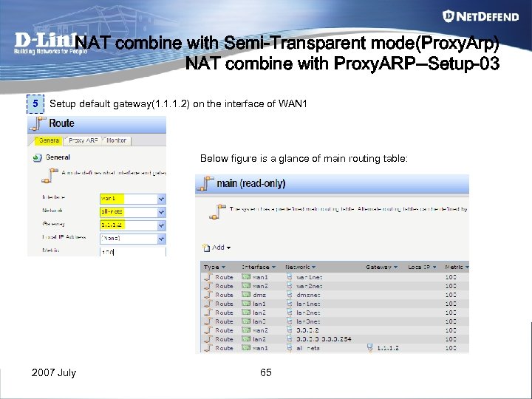Image resolution: width=532 pixels, height=399 pixels.
Task: Select lan2 interface in the lan2net row
Action: point(259,313)
